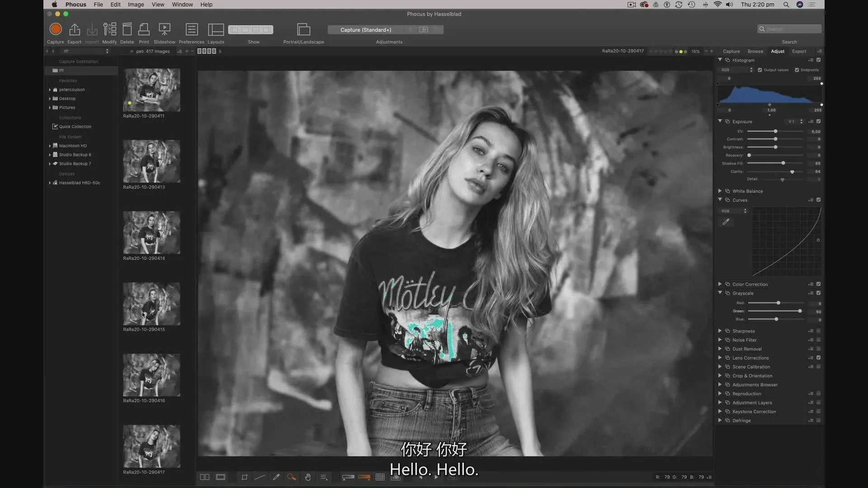Uncheck the Output values checkbox
868x488 pixels.
point(760,70)
